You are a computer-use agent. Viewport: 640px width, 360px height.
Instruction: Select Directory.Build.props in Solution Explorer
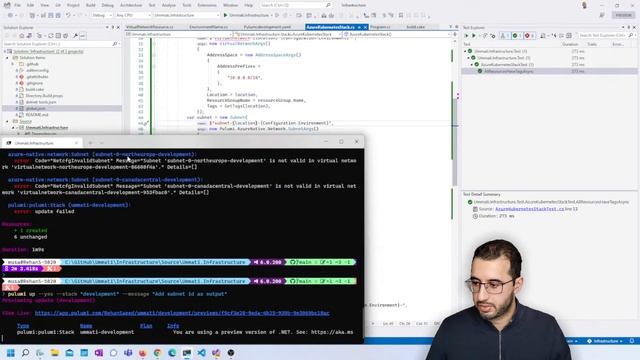[x=44, y=96]
